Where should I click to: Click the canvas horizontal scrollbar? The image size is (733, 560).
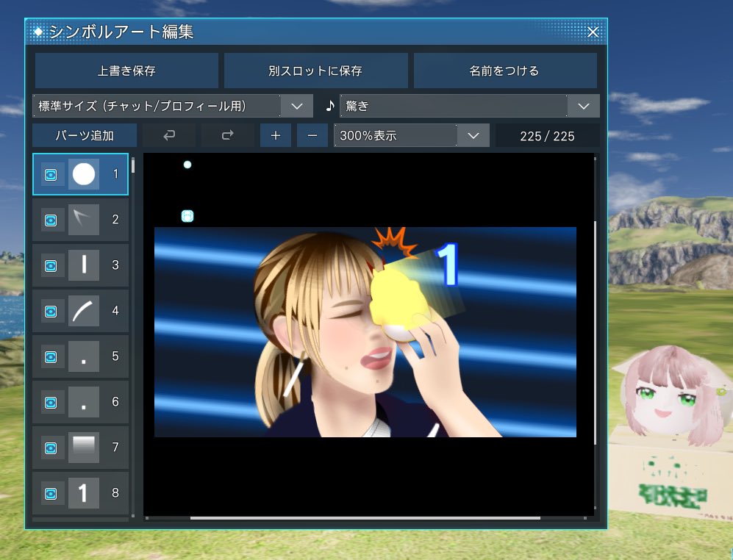(x=365, y=518)
